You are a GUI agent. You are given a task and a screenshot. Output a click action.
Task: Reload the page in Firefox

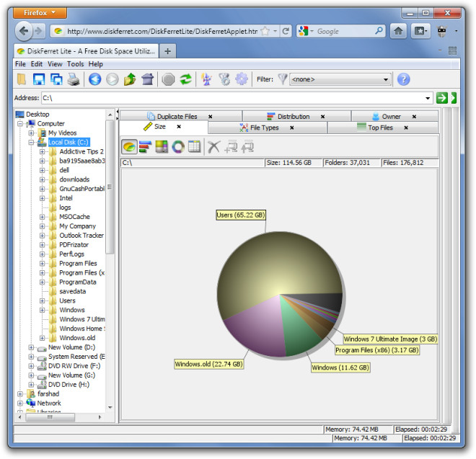[286, 31]
